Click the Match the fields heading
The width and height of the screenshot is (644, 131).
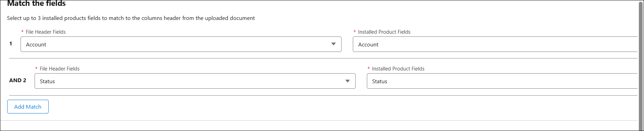[36, 3]
